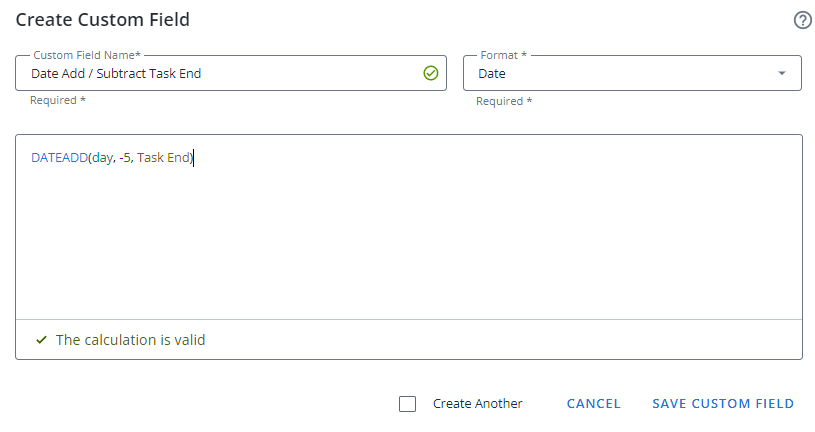Screen dimensions: 815x432
Task: Click inside the formula editor empty area
Action: [x=408, y=240]
